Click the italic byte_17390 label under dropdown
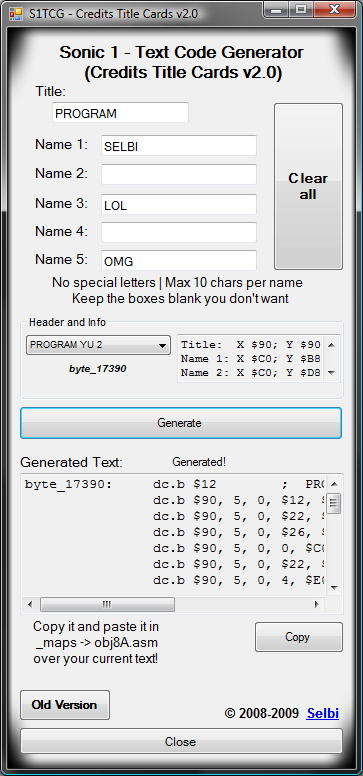Image resolution: width=363 pixels, height=776 pixels. click(x=98, y=369)
